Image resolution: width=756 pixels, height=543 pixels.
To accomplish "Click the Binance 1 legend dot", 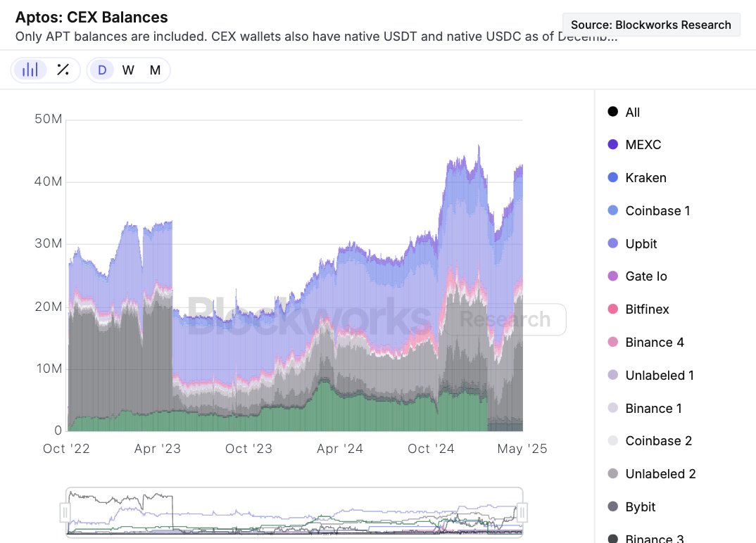I will pyautogui.click(x=612, y=408).
